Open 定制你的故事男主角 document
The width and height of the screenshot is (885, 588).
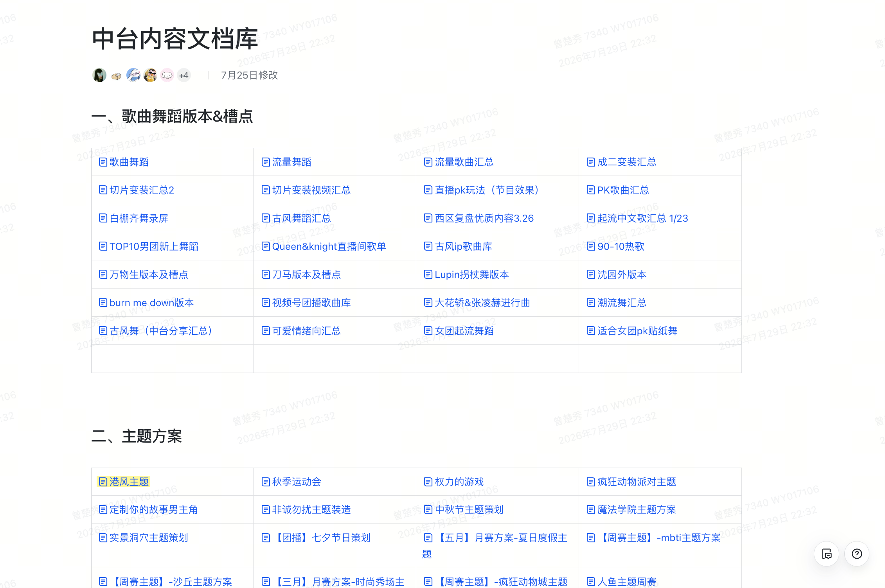148,509
